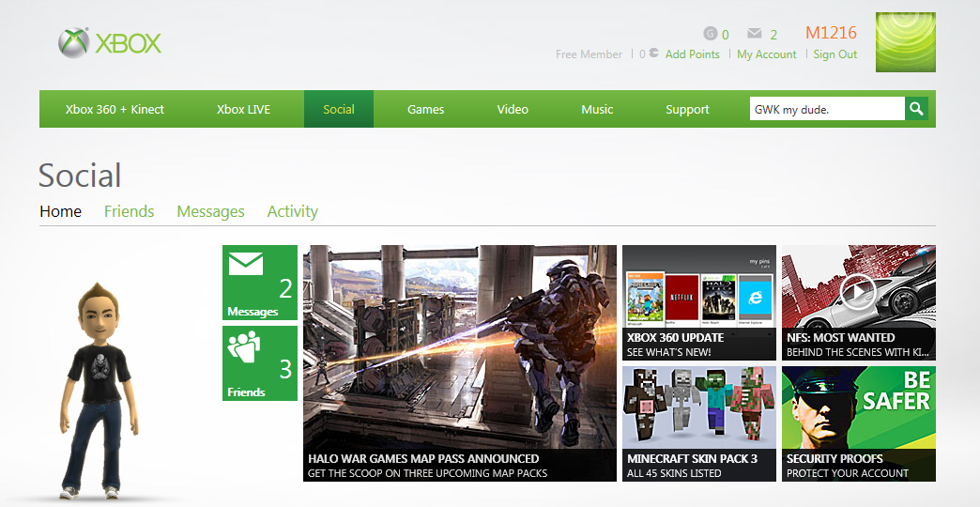The width and height of the screenshot is (980, 507).
Task: Open the Xbox LIVE menu
Action: [243, 110]
